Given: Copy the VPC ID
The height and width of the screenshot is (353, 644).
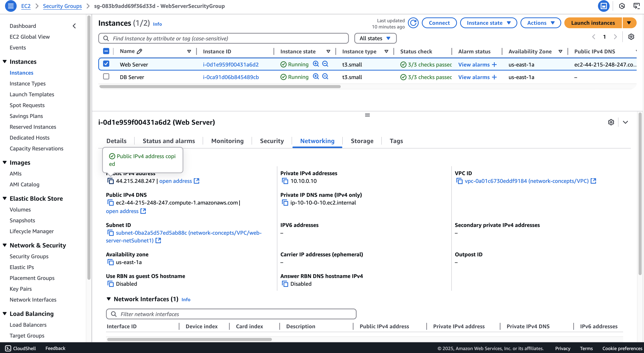Looking at the screenshot, I should click(460, 181).
